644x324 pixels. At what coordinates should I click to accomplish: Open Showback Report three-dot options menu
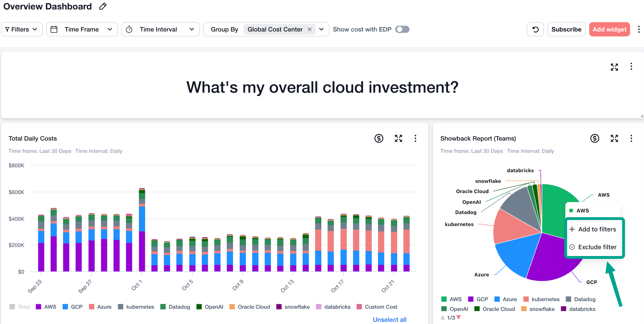pyautogui.click(x=631, y=138)
